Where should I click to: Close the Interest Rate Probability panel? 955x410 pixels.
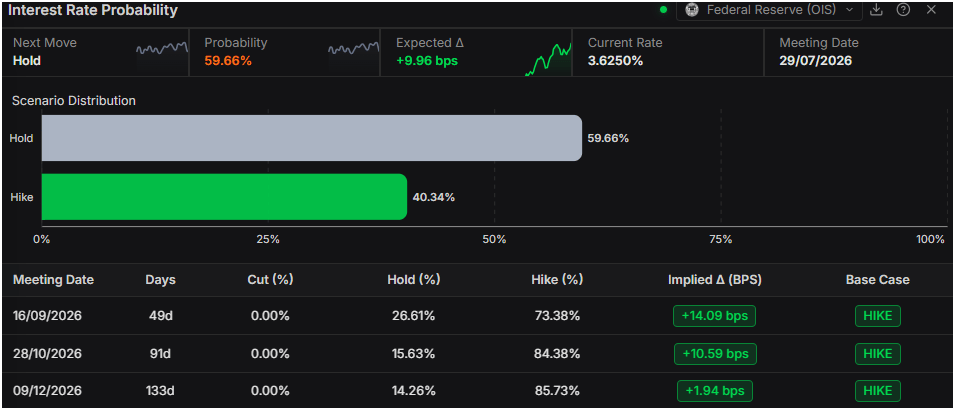(x=931, y=10)
